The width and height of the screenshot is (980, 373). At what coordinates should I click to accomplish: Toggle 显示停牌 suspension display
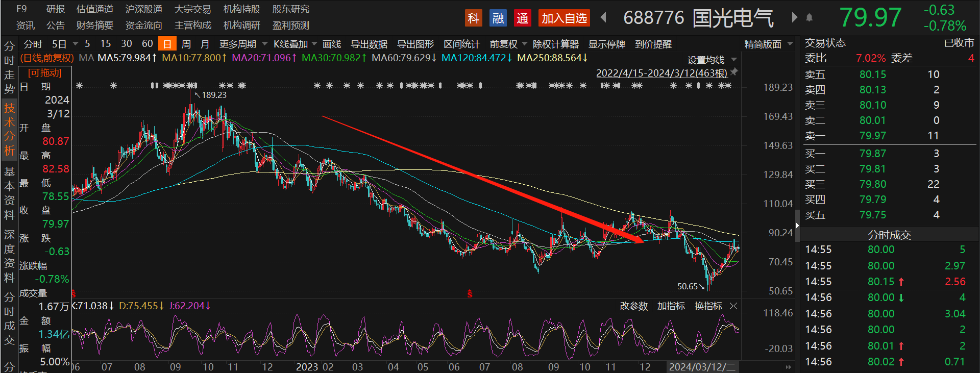pyautogui.click(x=606, y=44)
